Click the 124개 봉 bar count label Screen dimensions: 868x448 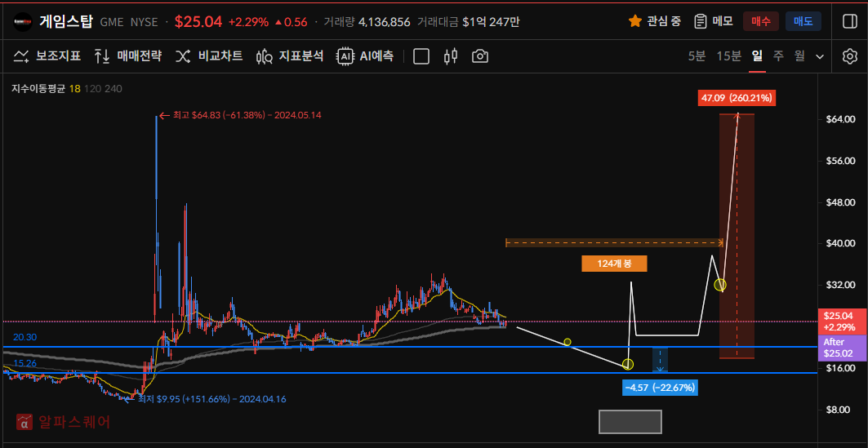coord(614,264)
